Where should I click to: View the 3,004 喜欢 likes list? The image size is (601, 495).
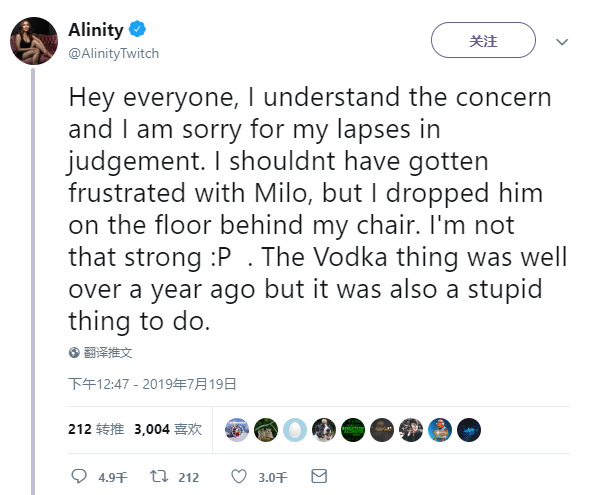(167, 429)
